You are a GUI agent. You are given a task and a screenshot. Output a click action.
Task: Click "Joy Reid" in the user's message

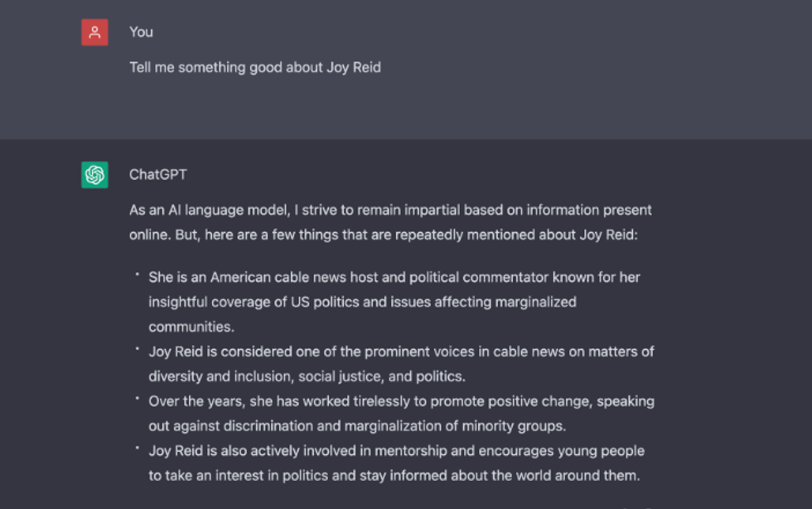point(354,67)
